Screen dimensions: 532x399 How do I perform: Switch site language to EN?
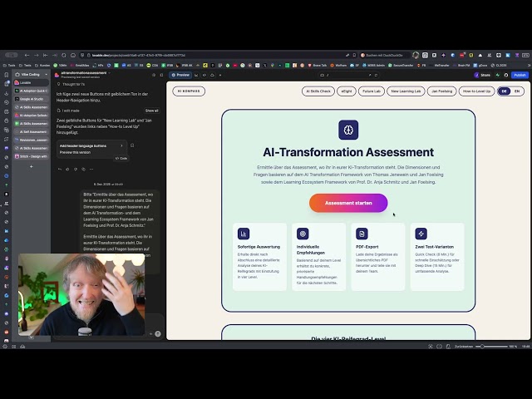[x=517, y=91]
